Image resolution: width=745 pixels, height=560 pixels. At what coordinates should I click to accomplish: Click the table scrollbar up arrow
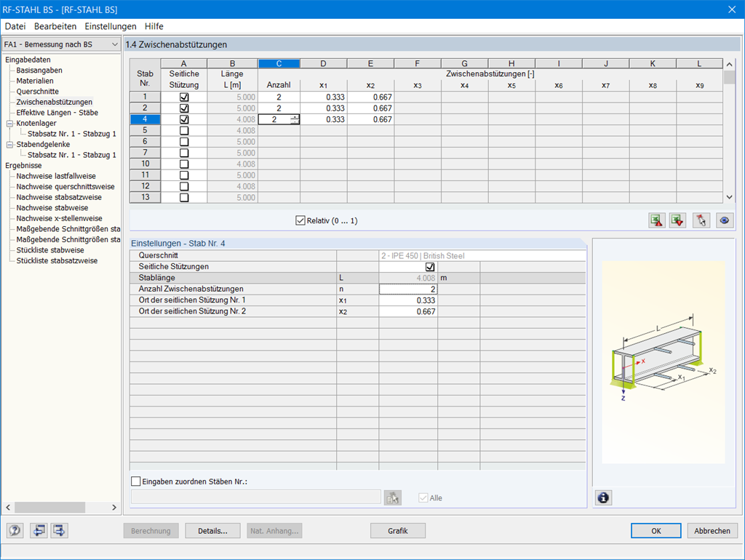coord(729,64)
